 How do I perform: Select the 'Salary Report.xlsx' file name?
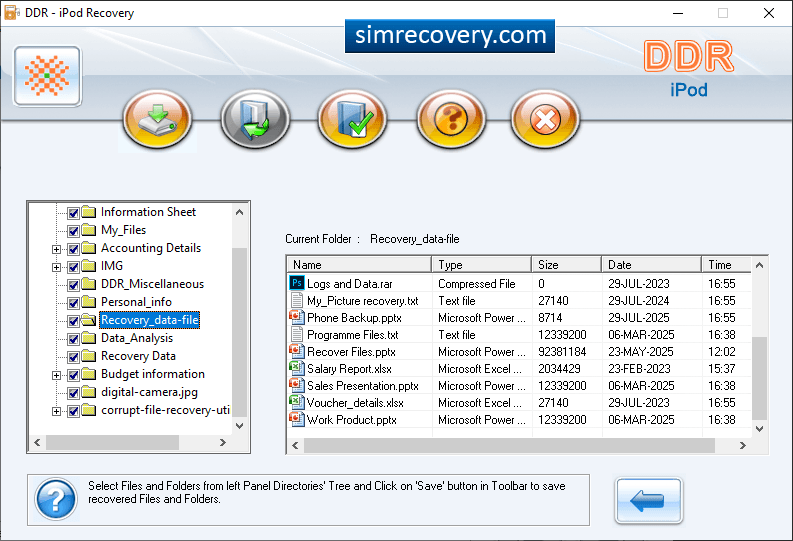tap(349, 369)
